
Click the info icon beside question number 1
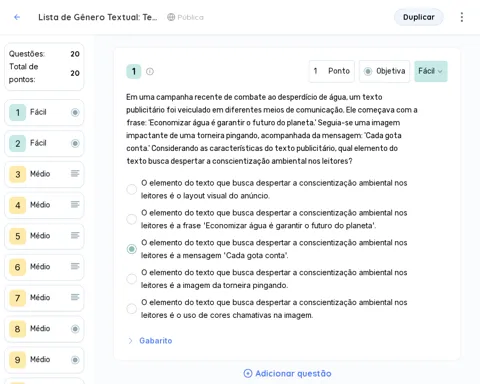pyautogui.click(x=150, y=71)
